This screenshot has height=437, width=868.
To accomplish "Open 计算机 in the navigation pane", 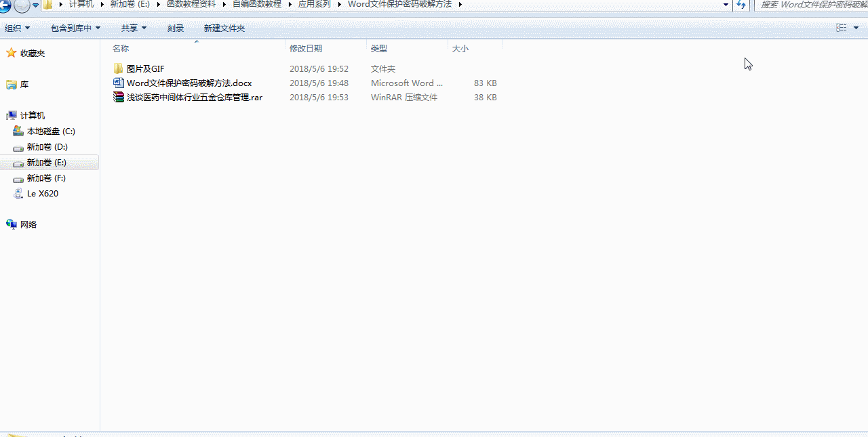I will click(x=33, y=115).
